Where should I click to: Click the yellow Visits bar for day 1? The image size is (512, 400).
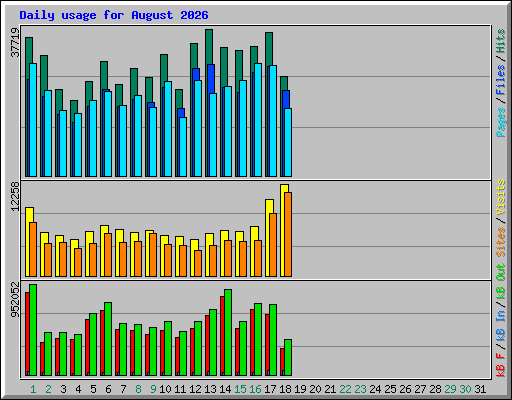click(x=29, y=242)
